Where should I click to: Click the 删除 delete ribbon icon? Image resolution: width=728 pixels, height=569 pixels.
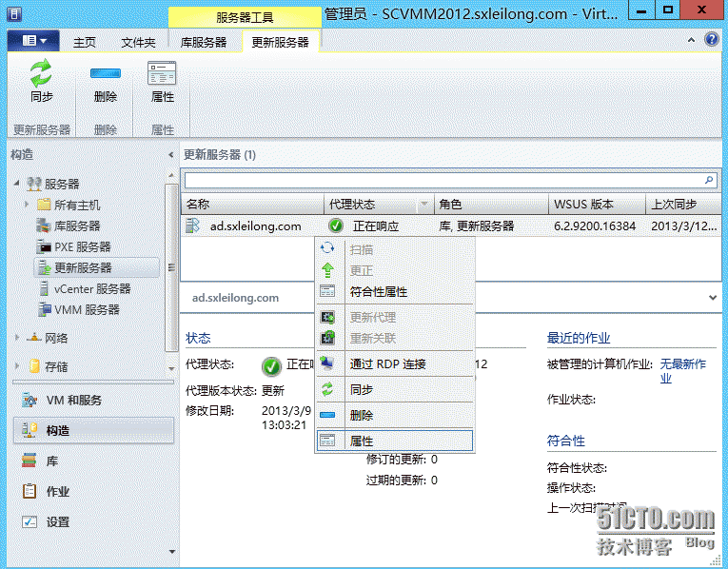coord(106,73)
